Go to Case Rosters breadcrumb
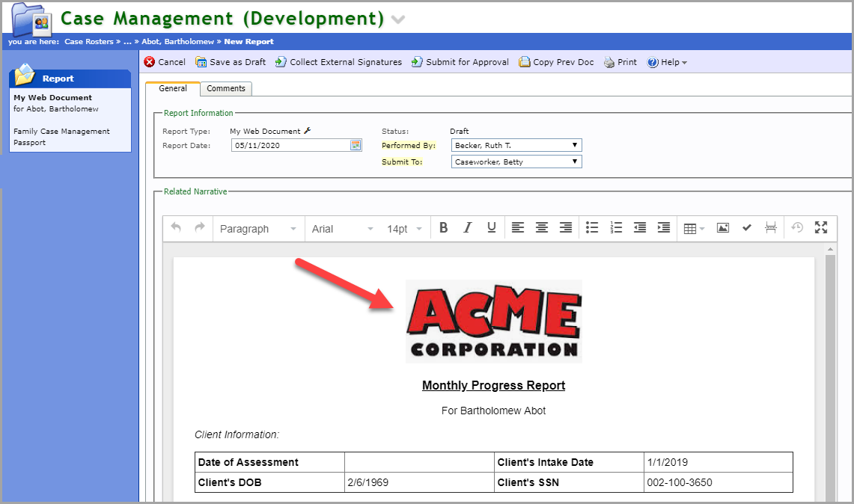 89,41
